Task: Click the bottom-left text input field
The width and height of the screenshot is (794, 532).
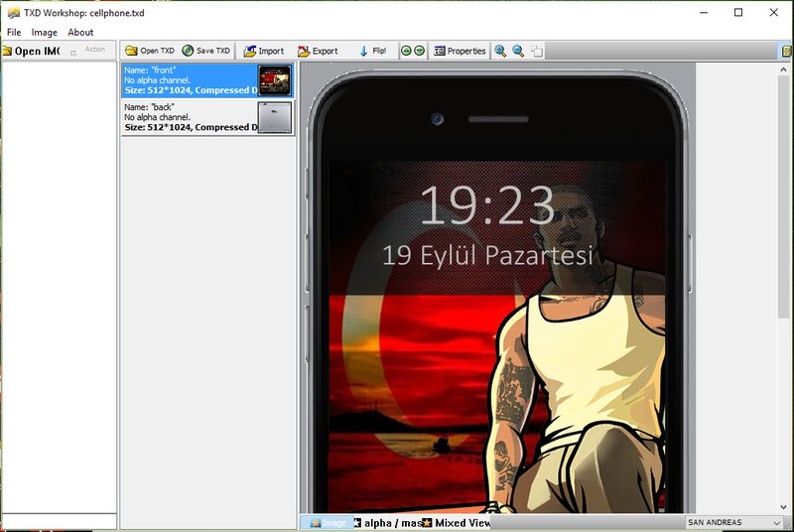Action: (60, 521)
